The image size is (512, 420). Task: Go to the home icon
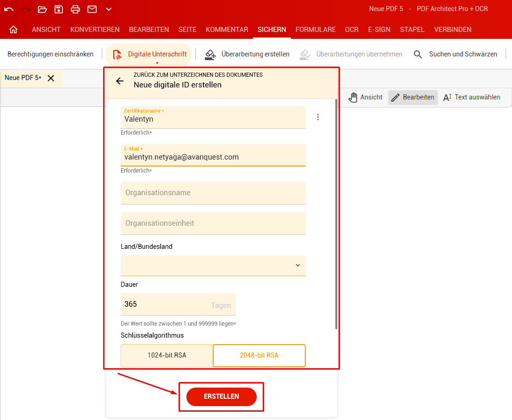(x=13, y=30)
